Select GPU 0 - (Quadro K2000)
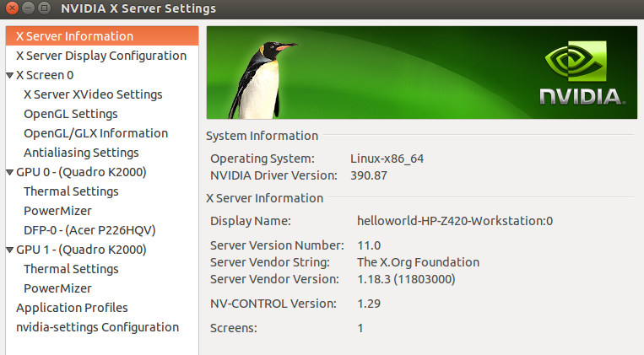The image size is (644, 355). tap(81, 172)
